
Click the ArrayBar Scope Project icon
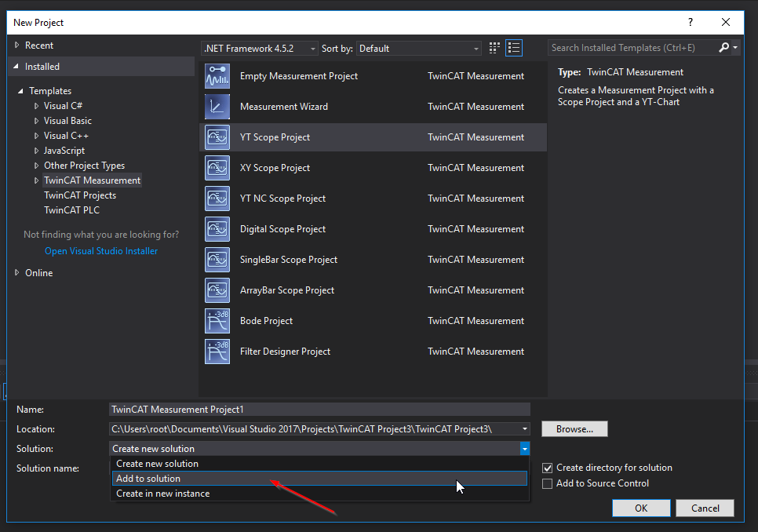[x=217, y=290]
